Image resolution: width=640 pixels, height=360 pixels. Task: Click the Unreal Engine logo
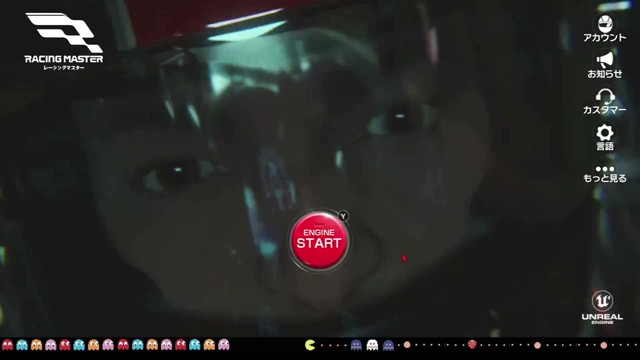(602, 307)
